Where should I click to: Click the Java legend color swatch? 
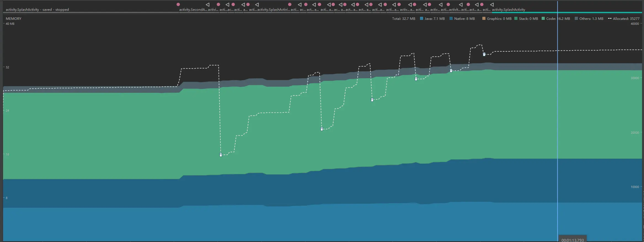[421, 18]
